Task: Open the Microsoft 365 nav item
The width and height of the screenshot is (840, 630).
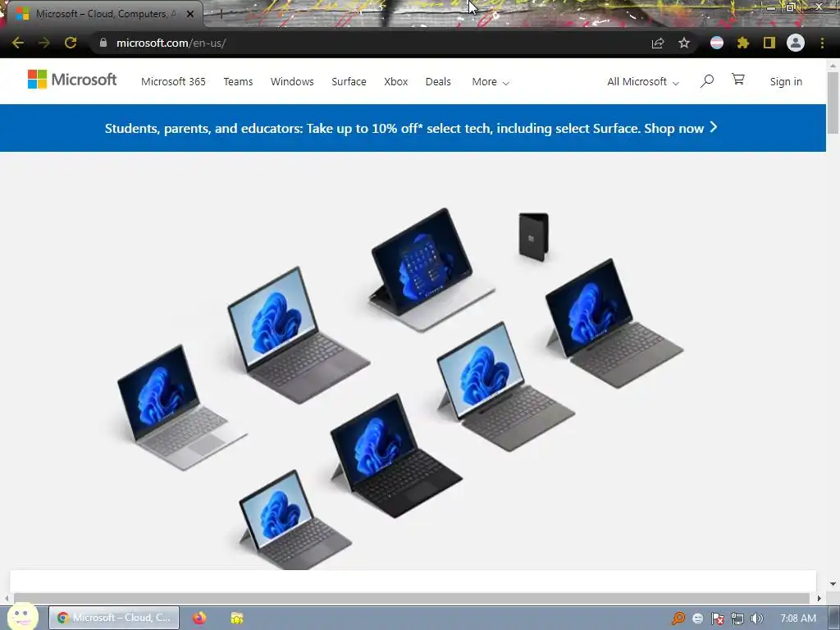Action: point(174,81)
